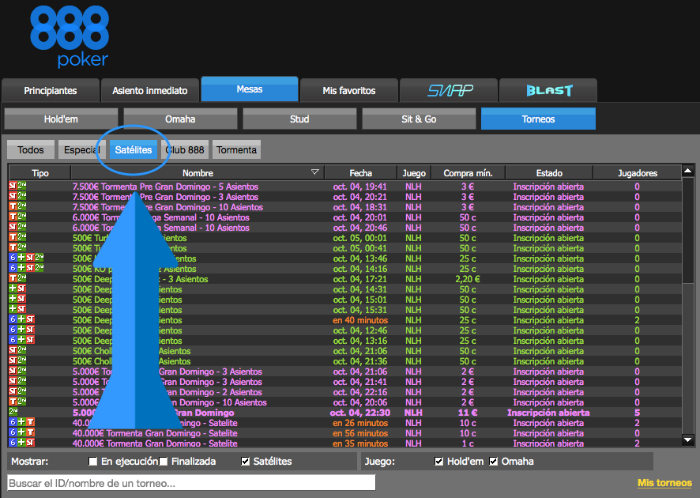Tick the 'Finalizada' checkbox
Screen dimensions: 700x498
coord(163,461)
